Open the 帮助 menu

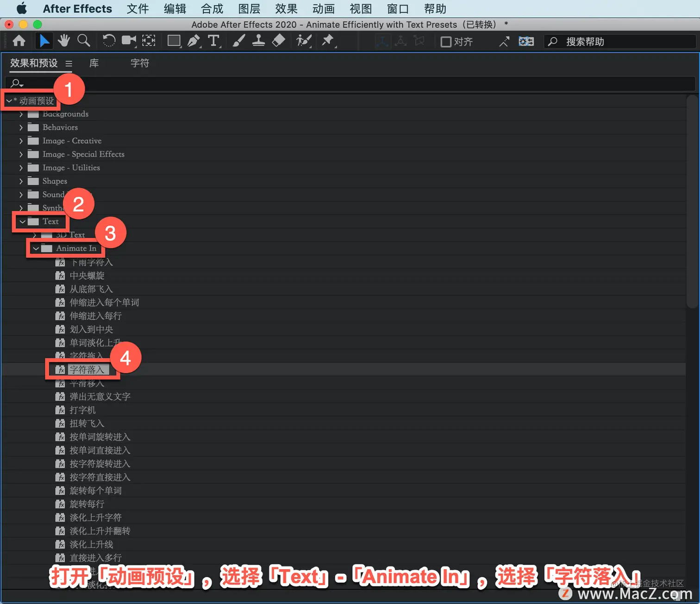pos(435,9)
